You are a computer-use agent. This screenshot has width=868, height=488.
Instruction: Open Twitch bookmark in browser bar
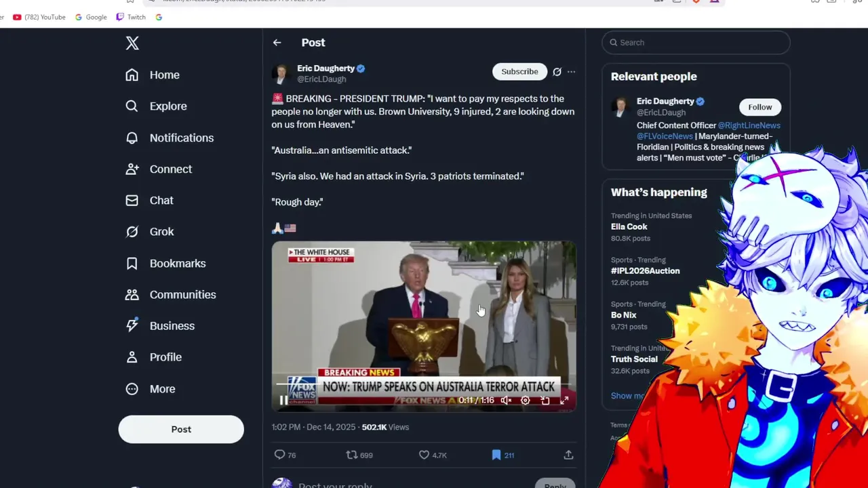[131, 17]
